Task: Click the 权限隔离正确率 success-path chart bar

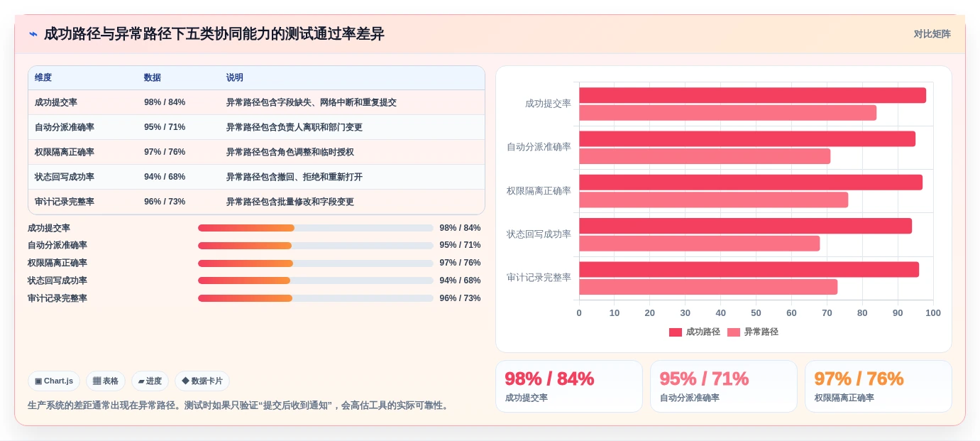Action: coord(751,183)
